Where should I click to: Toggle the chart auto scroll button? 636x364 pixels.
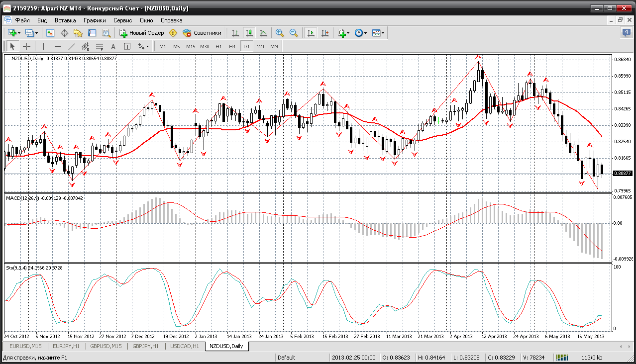click(311, 33)
